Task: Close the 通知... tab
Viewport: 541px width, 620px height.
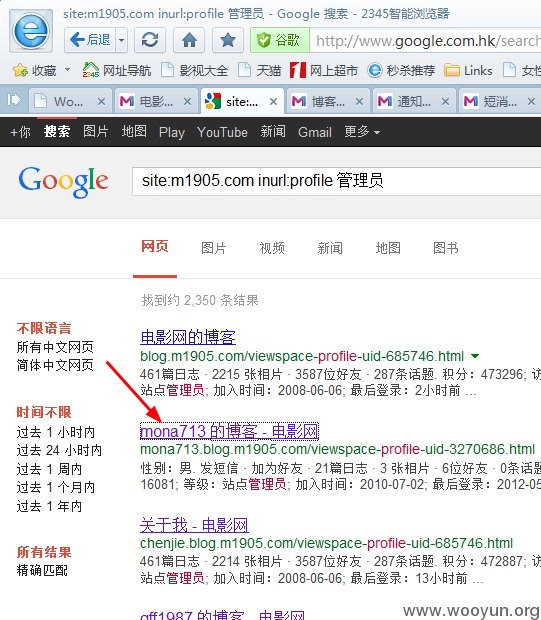Action: [x=445, y=102]
